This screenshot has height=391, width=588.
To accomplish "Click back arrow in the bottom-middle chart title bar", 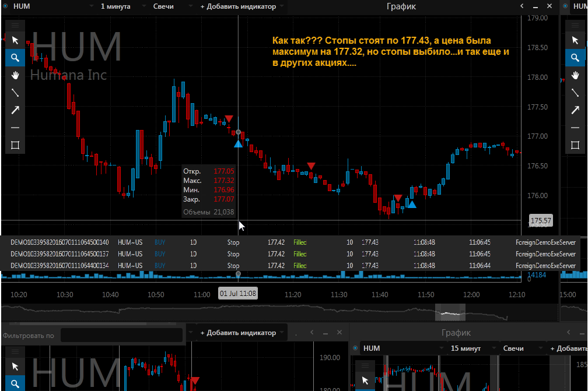I will pos(311,332).
